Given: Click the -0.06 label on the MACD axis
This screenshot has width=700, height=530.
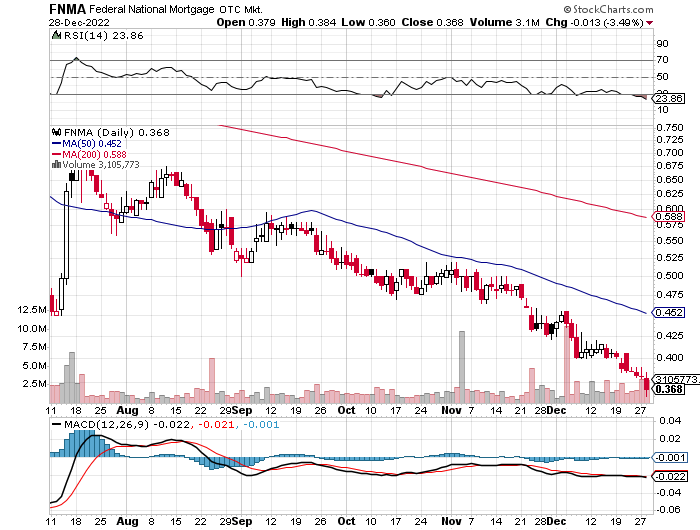Looking at the screenshot, I should tap(668, 509).
